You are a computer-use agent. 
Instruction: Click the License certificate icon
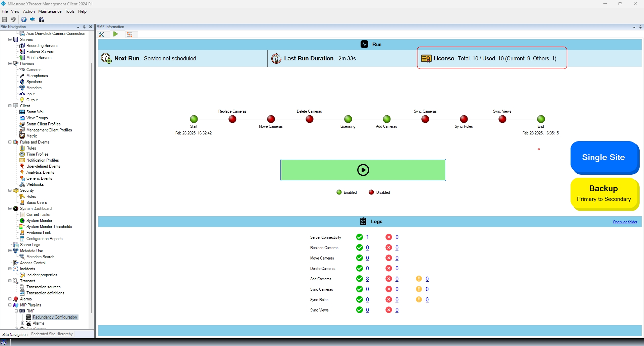click(426, 59)
